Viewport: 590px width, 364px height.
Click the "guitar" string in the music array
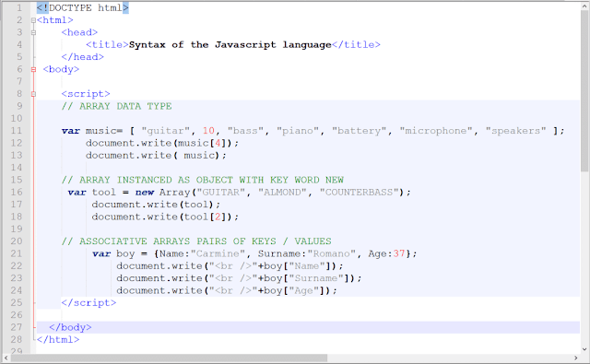tap(166, 131)
